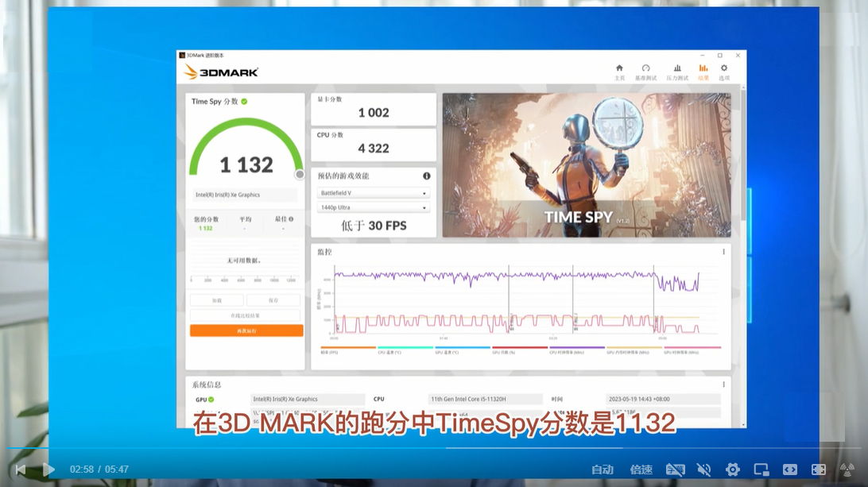The width and height of the screenshot is (868, 487).
Task: Toggle the video subtitles (字幕) icon
Action: [x=676, y=470]
